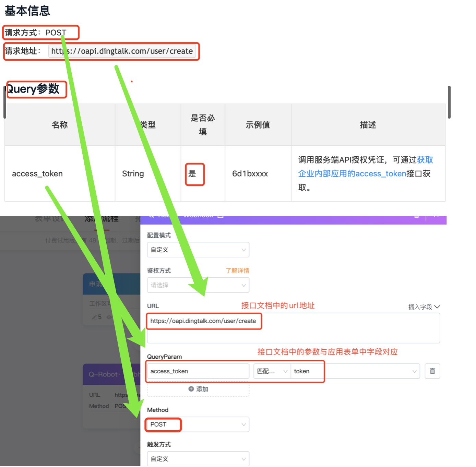Open the token field dropdown in QueryParam row
476x467 pixels.
coord(355,371)
